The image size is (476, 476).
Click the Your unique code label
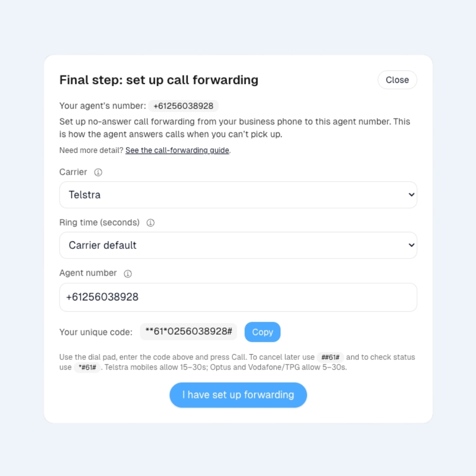click(x=96, y=332)
